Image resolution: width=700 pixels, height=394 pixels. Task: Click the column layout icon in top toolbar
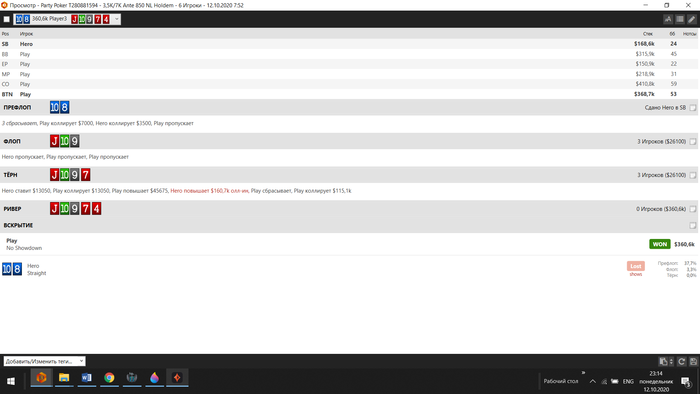680,19
